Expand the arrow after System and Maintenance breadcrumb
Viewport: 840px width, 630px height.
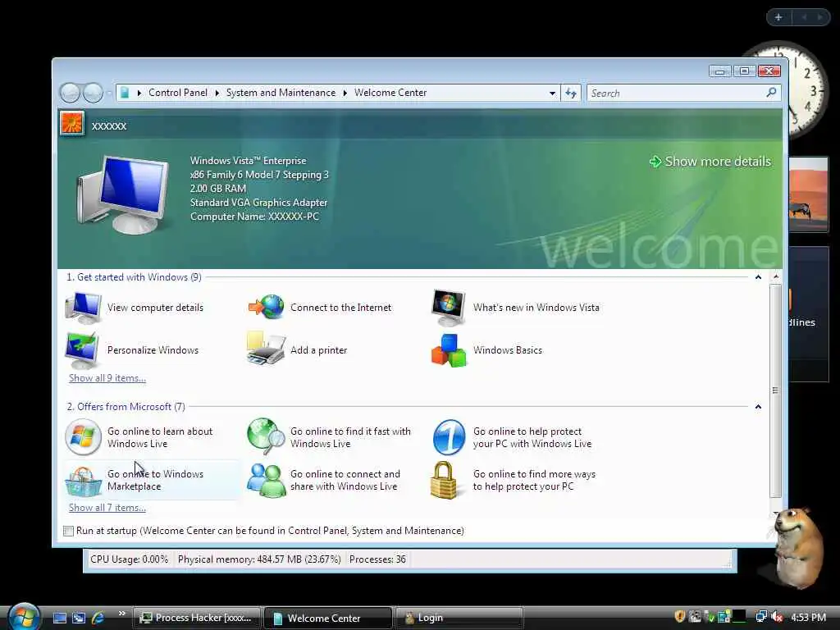click(x=345, y=94)
